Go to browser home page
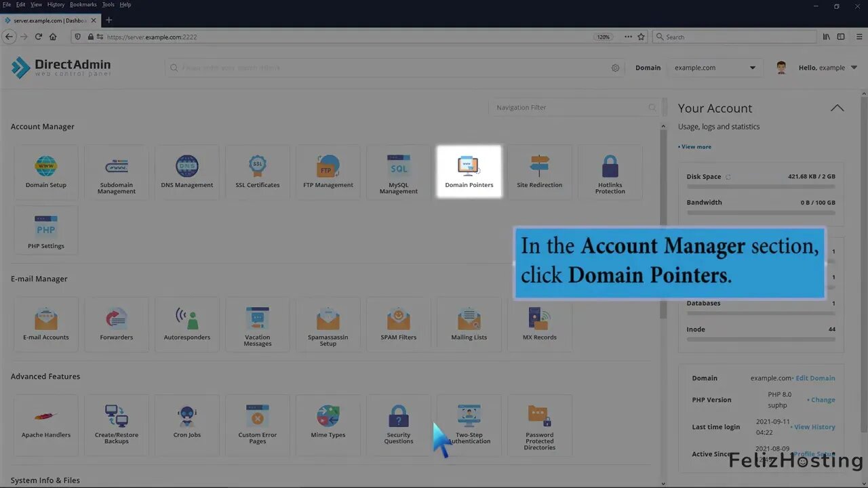 click(53, 37)
